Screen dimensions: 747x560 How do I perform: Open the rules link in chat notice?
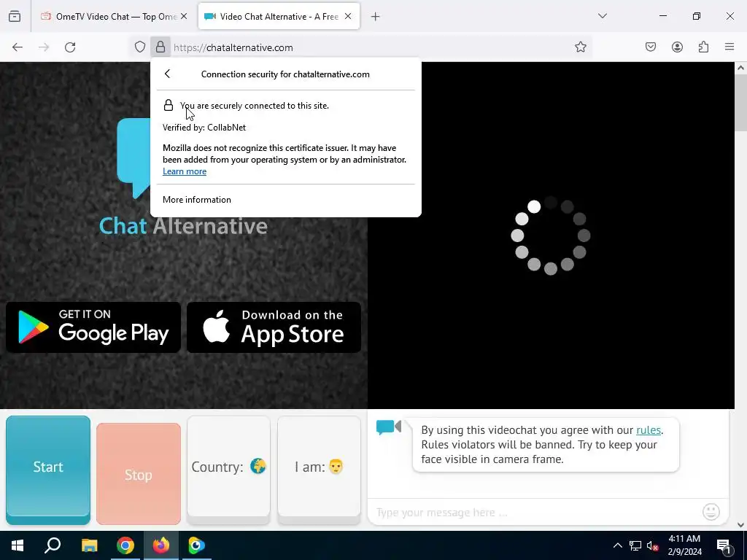[649, 430]
